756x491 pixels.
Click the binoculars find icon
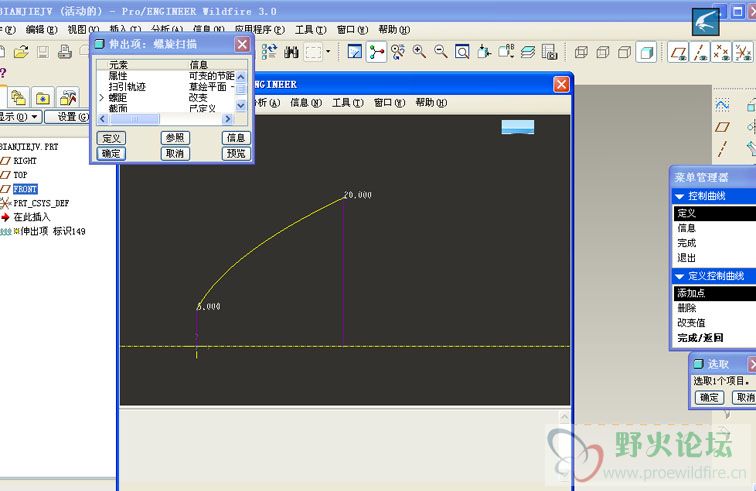point(291,52)
